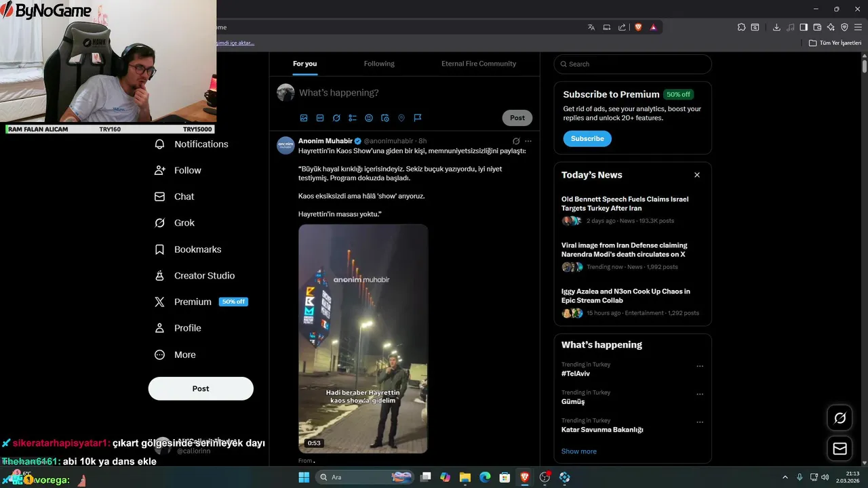Open Bookmarks in the sidebar

(189, 249)
